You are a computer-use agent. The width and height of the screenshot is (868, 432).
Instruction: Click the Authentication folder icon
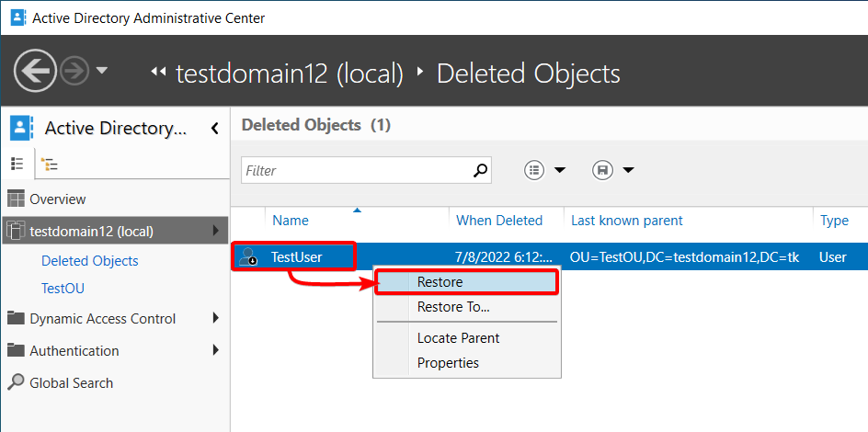point(16,350)
